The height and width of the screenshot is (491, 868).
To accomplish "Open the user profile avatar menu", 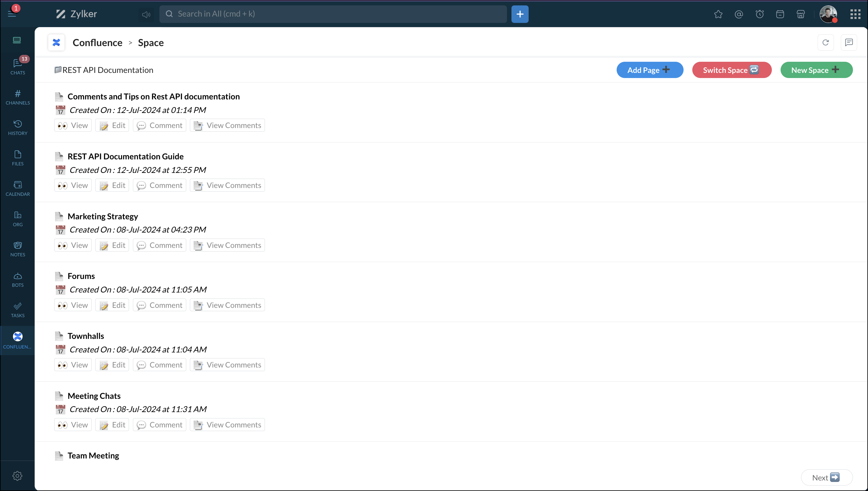I will 828,14.
